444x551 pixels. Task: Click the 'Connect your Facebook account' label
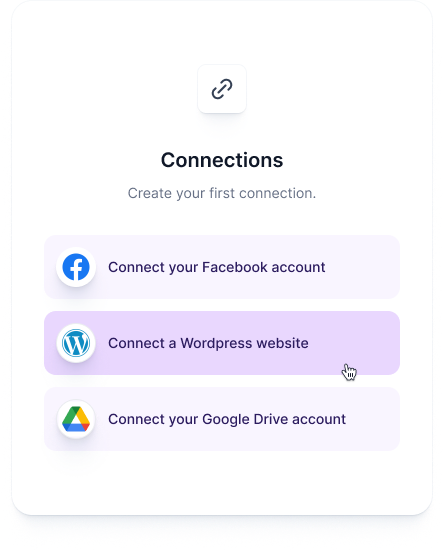coord(216,267)
